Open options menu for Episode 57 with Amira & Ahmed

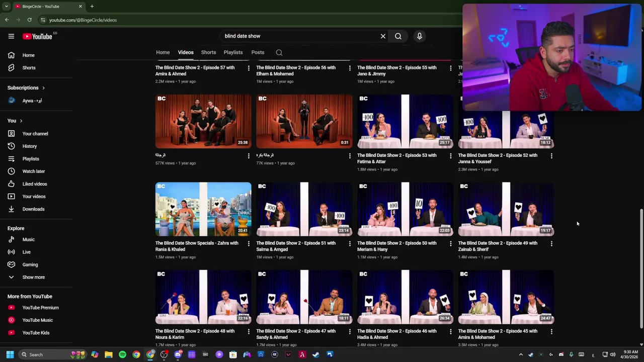[x=249, y=68]
